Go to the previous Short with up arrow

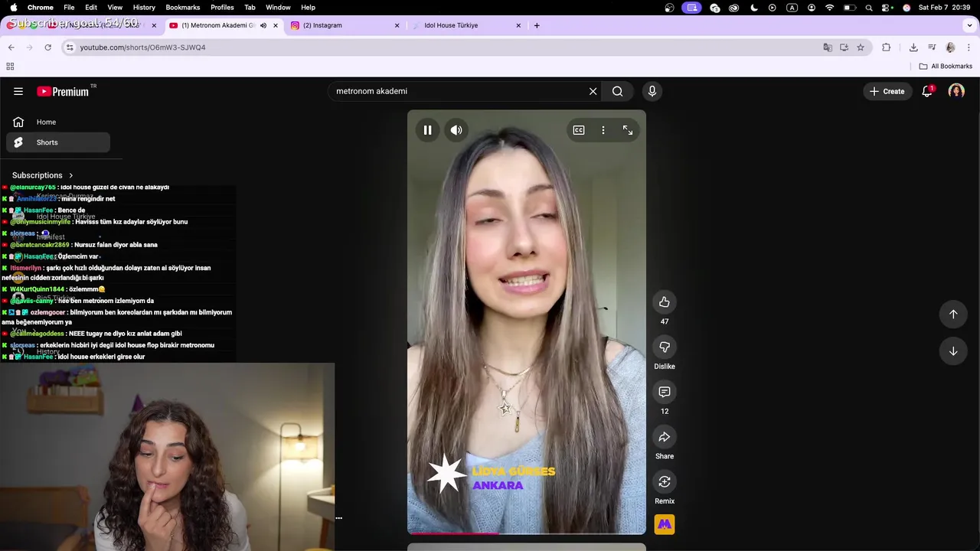953,314
